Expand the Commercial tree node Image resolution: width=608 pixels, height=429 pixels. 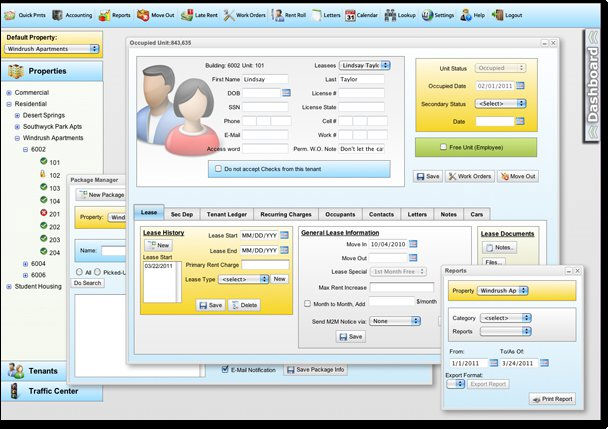click(x=9, y=93)
